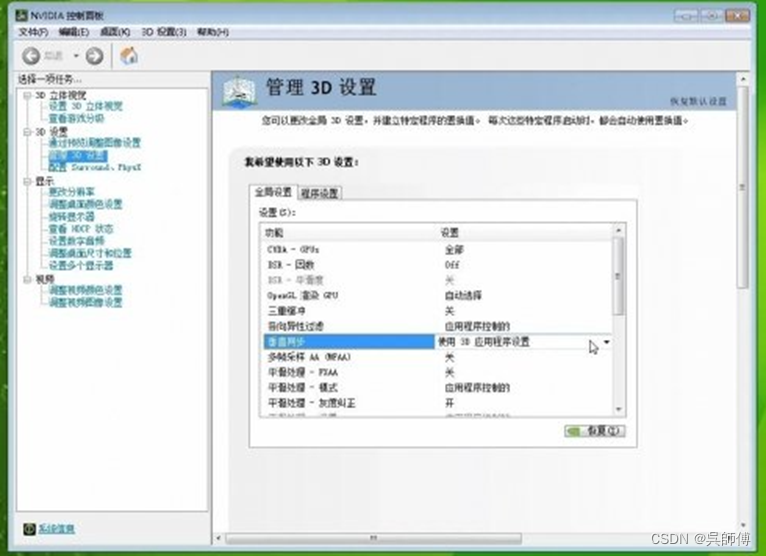766x556 pixels.
Task: Select 旋转显示器 in the tree
Action: coord(71,216)
